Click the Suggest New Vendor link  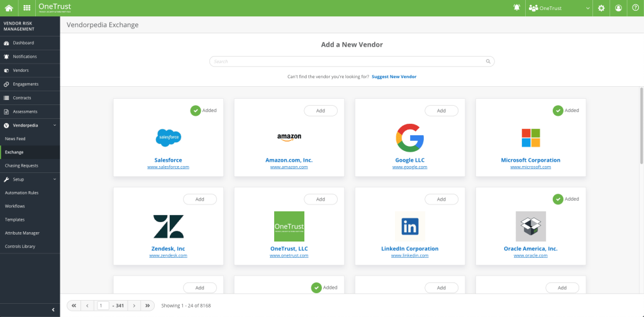(394, 77)
